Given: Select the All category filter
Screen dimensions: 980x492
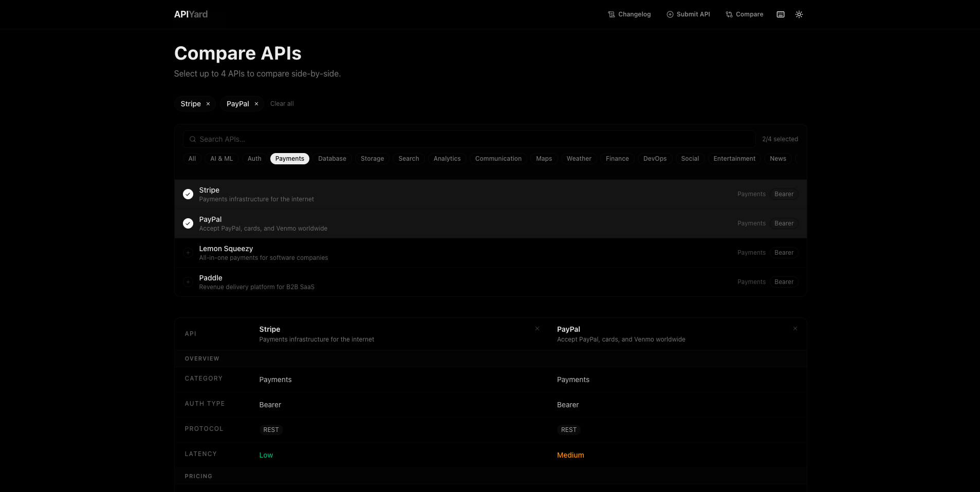Looking at the screenshot, I should (x=192, y=159).
